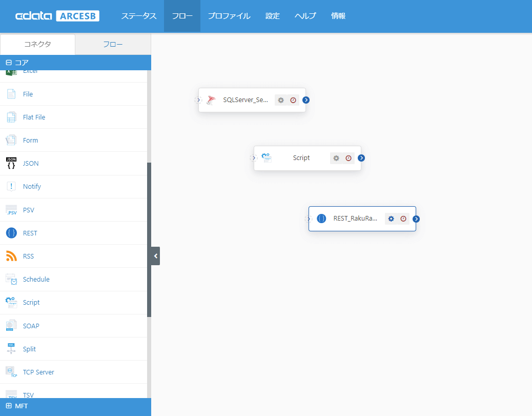Image resolution: width=532 pixels, height=416 pixels.
Task: Open settings gear on Script canvas node
Action: tap(336, 159)
